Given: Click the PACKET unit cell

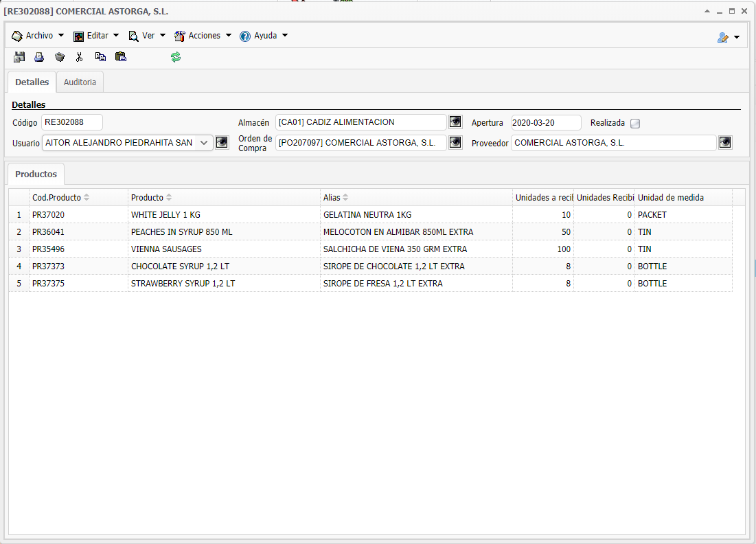Looking at the screenshot, I should coord(684,214).
